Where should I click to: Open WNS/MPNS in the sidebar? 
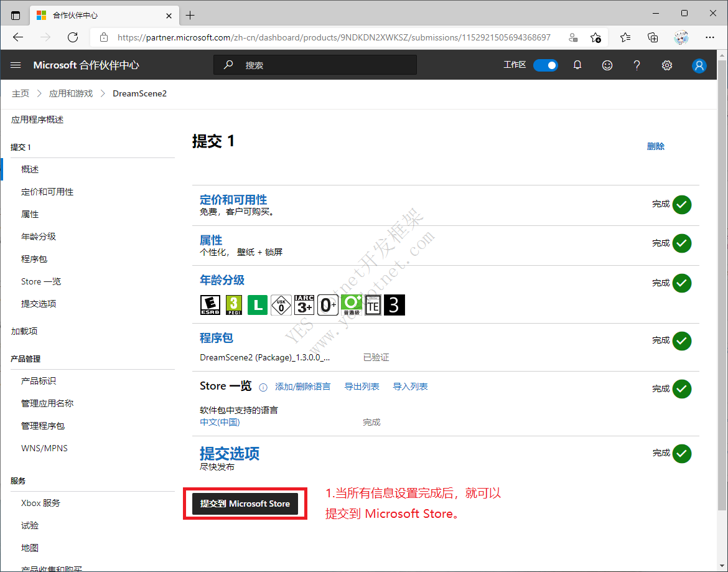[x=44, y=448]
